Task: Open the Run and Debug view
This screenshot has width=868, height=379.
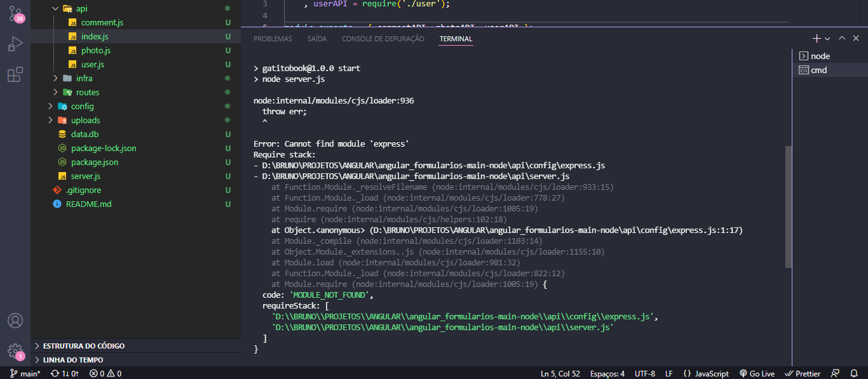Action: [15, 44]
